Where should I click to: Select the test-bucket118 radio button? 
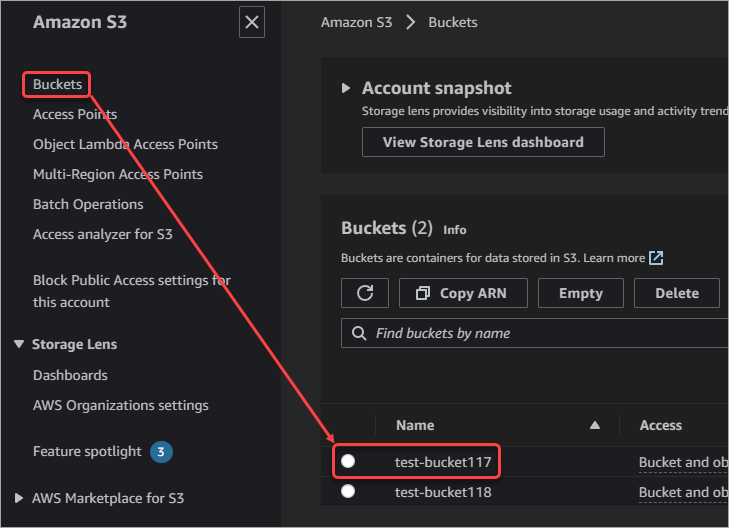(348, 491)
